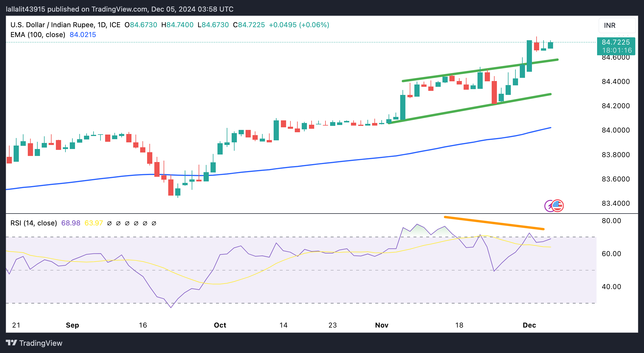The width and height of the screenshot is (644, 353).
Task: Click the third RSI null-value symbol
Action: pyautogui.click(x=127, y=223)
